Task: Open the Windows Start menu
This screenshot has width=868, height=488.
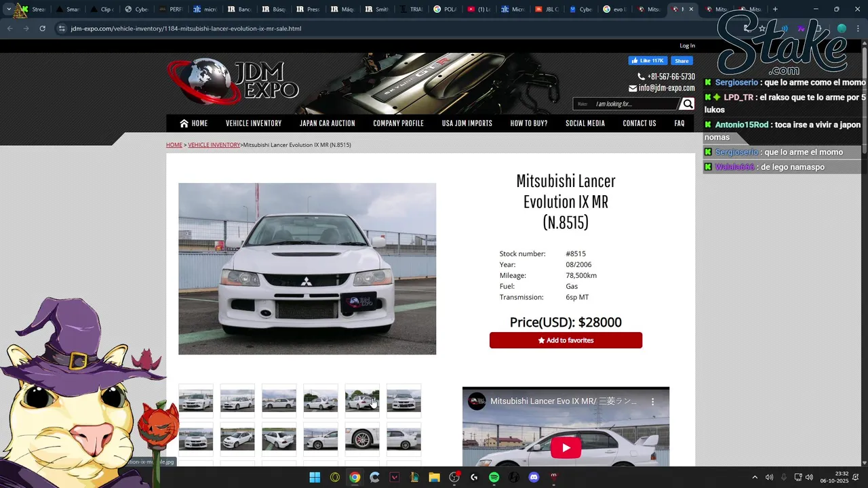Action: (x=315, y=477)
